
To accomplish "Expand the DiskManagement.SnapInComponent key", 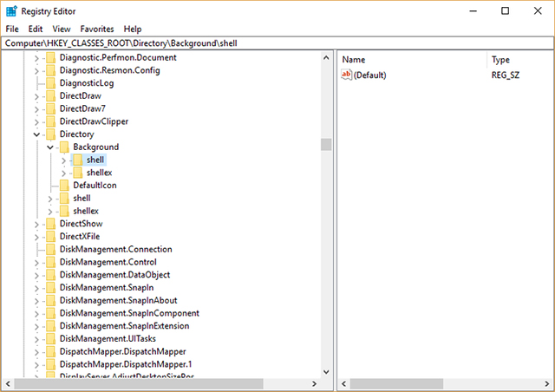I will point(36,314).
